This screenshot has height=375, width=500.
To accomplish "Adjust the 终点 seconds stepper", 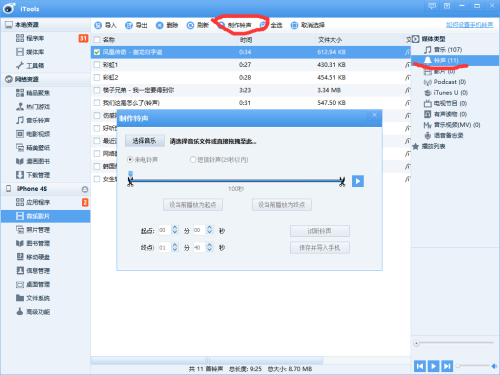I will click(209, 247).
